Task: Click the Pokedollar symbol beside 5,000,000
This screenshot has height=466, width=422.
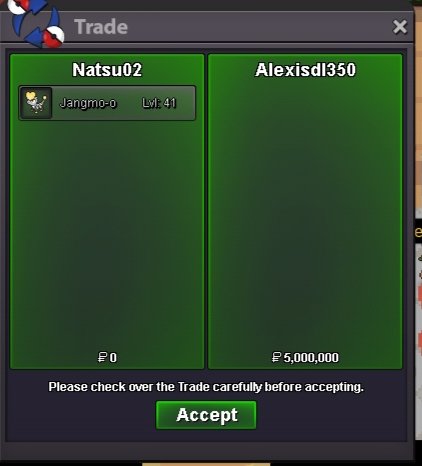Action: 276,357
